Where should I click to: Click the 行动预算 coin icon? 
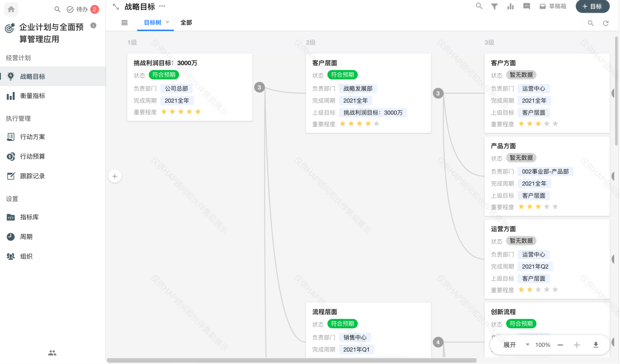click(x=10, y=157)
